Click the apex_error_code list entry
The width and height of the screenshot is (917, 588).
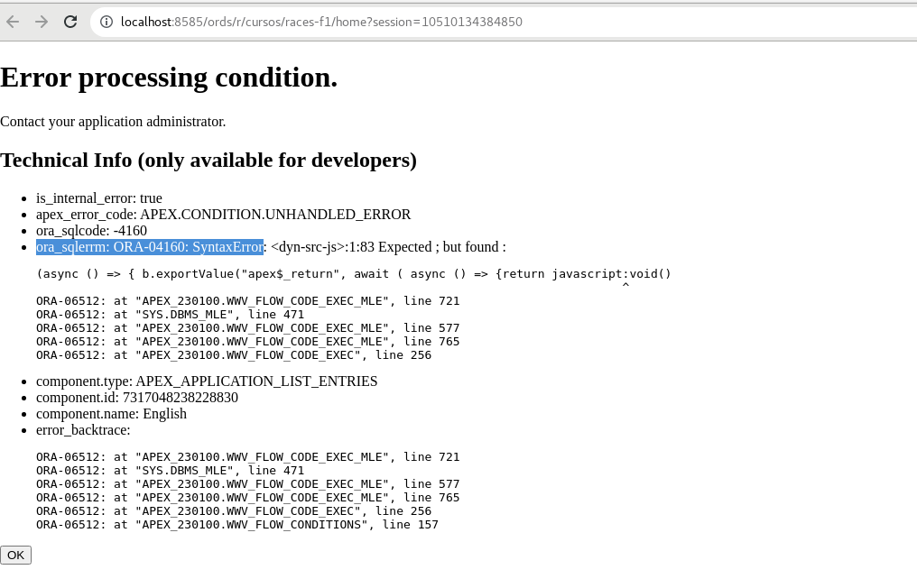[x=223, y=214]
